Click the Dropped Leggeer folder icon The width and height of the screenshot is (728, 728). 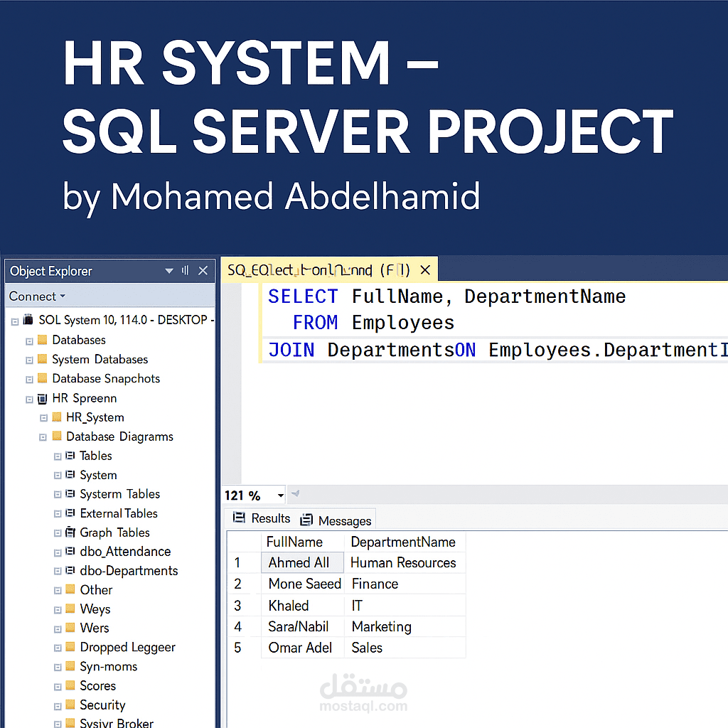click(70, 647)
